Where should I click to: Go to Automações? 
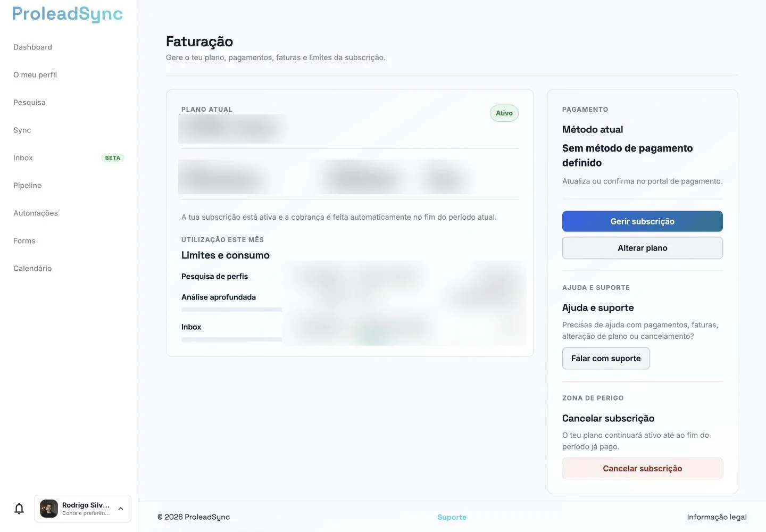pyautogui.click(x=36, y=213)
